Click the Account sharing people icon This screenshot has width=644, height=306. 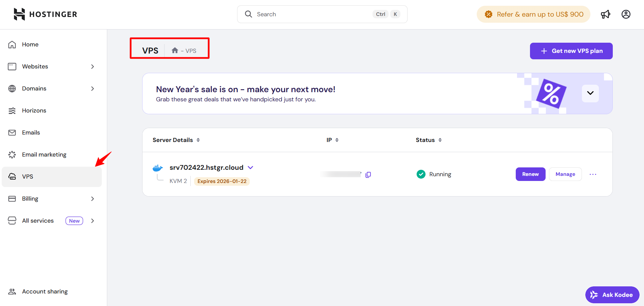[12, 291]
